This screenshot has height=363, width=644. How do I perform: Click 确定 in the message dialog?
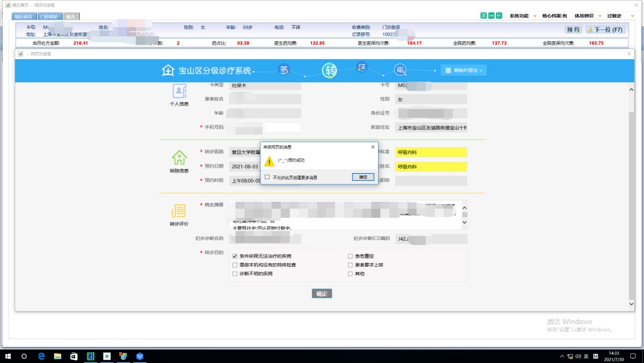(x=363, y=177)
